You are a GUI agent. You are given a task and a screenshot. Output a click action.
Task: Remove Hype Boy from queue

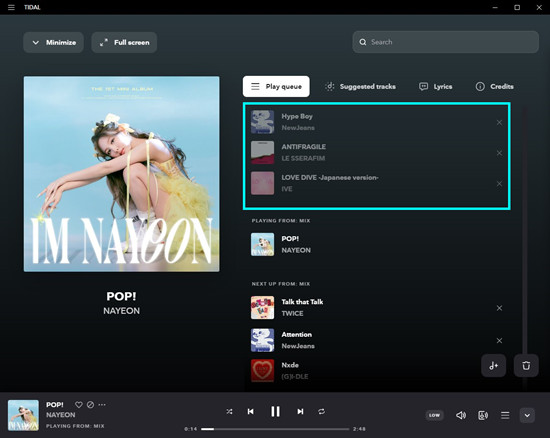click(x=499, y=122)
